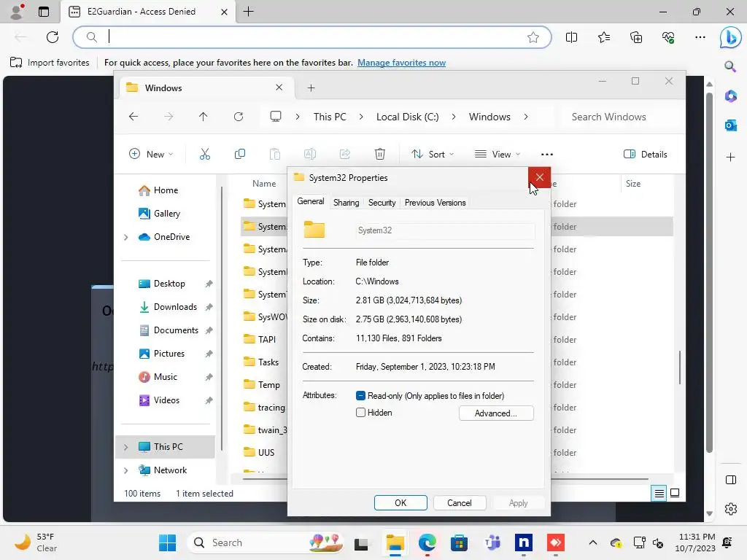This screenshot has width=747, height=560.
Task: Open Bing Copilot sidebar button
Action: [730, 38]
